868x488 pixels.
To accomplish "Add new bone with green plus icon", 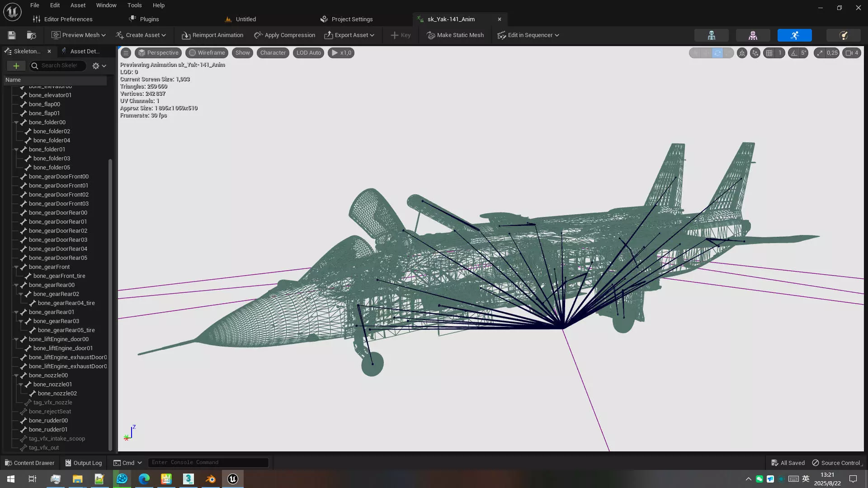I will (16, 66).
